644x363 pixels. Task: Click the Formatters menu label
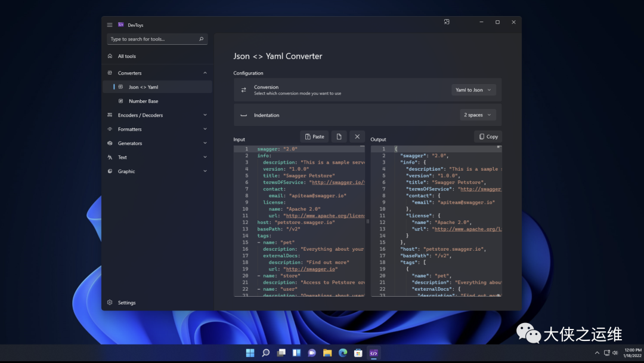(129, 129)
